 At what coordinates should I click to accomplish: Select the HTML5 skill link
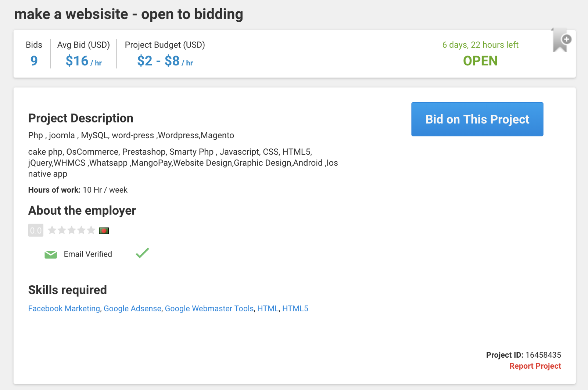point(295,308)
